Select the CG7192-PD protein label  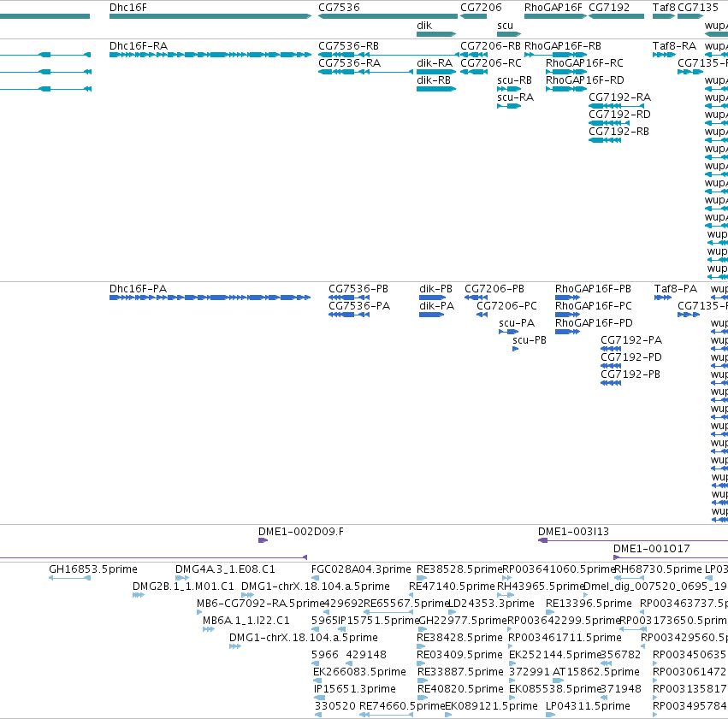631,357
